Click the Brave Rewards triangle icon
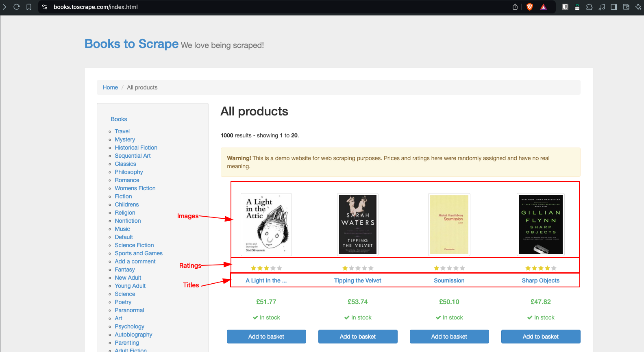This screenshot has width=644, height=352. [544, 7]
